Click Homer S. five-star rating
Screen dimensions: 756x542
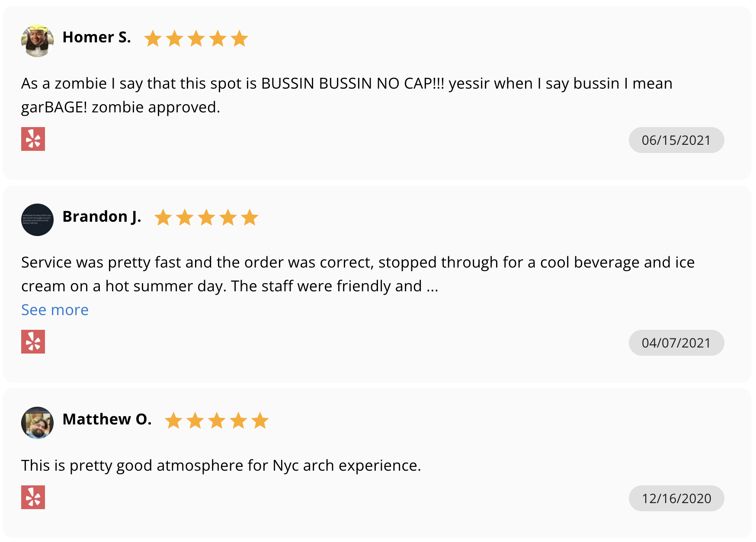[196, 38]
